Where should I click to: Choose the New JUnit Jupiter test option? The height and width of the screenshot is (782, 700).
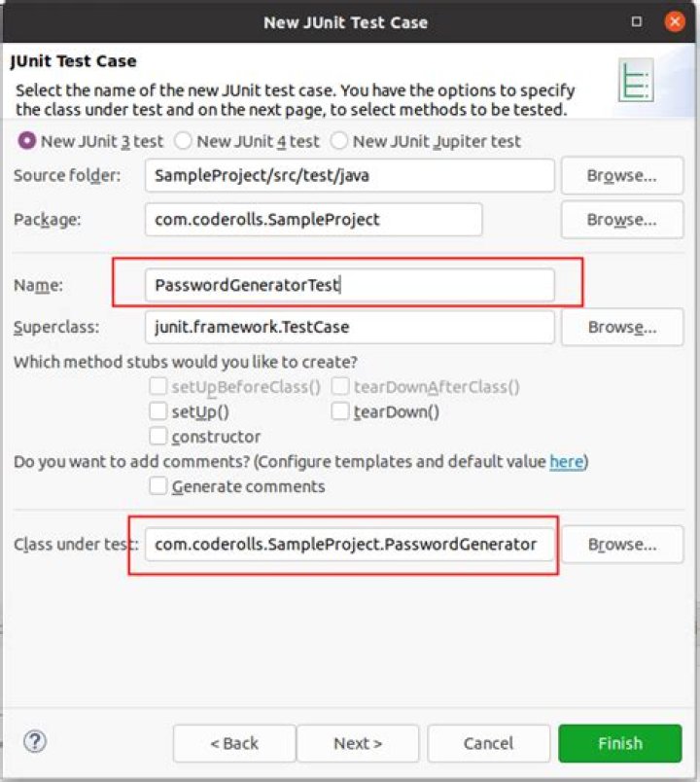click(x=338, y=141)
